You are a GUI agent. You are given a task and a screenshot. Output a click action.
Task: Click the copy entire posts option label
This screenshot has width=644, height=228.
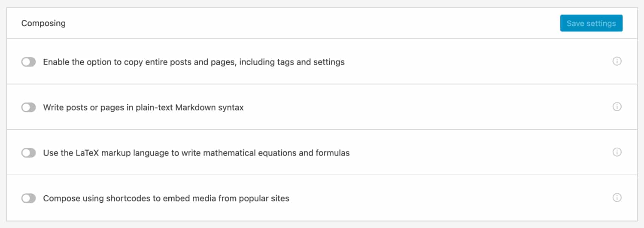194,62
